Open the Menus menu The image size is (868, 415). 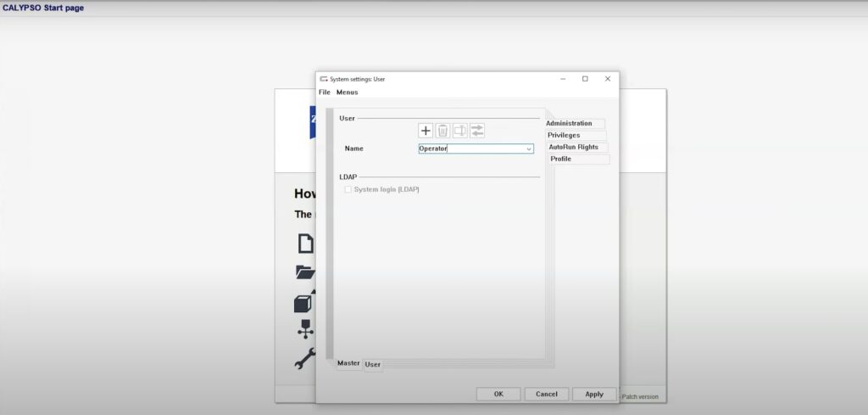(347, 92)
